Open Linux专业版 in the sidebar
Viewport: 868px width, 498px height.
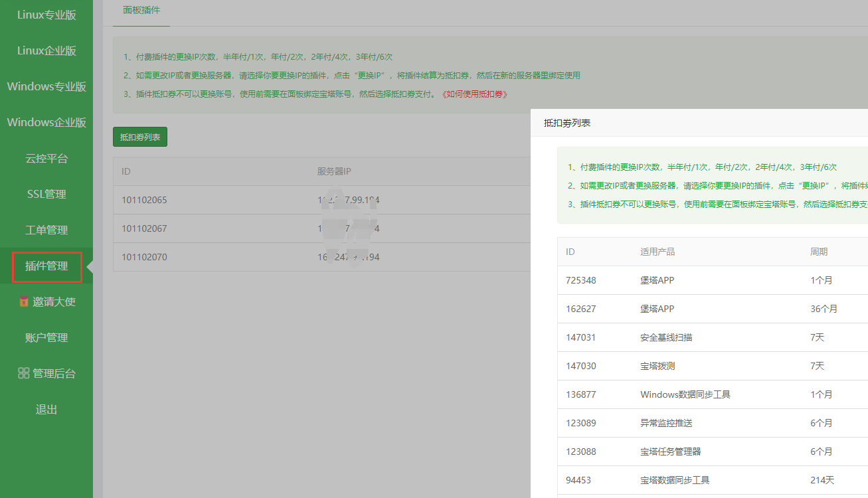coord(46,15)
